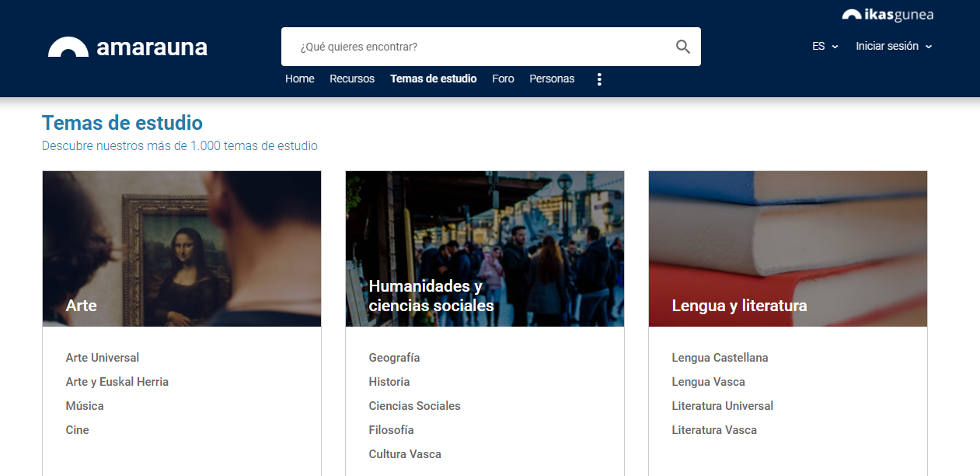Open Humanidades y ciencias sociales image card

click(485, 249)
